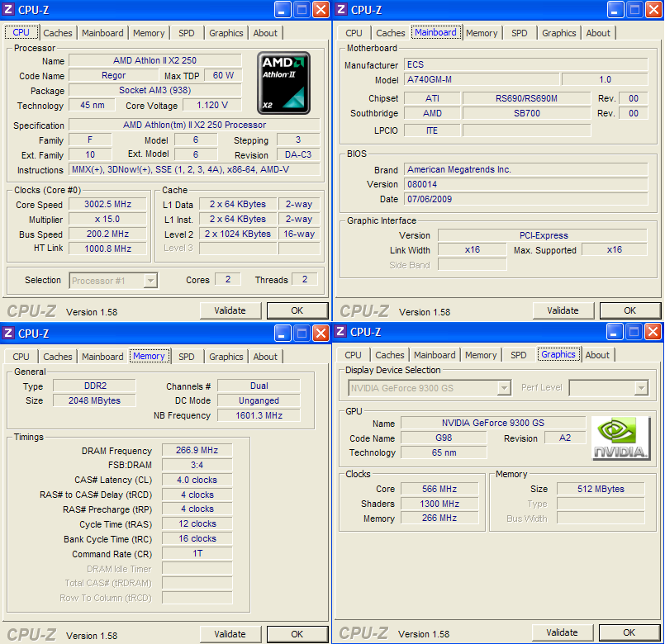Open the Perf Level dropdown
The image size is (665, 644).
(641, 388)
